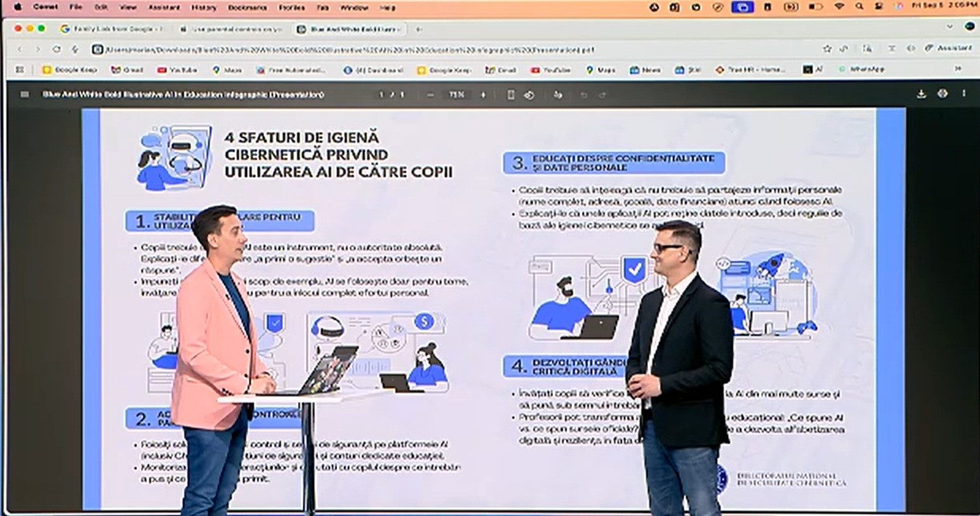
Task: Open the History menu
Action: pyautogui.click(x=204, y=8)
